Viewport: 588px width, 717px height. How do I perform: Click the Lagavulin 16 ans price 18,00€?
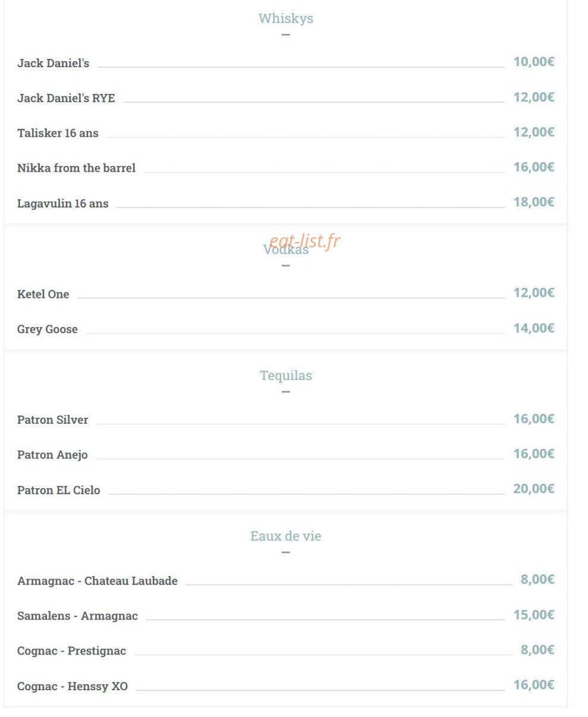pos(534,202)
